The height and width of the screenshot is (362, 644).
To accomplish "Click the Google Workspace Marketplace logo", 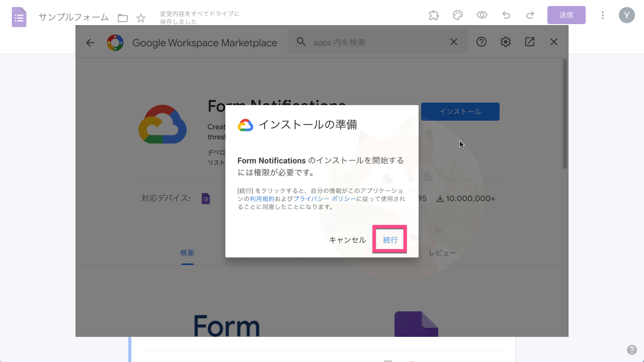I will point(115,43).
